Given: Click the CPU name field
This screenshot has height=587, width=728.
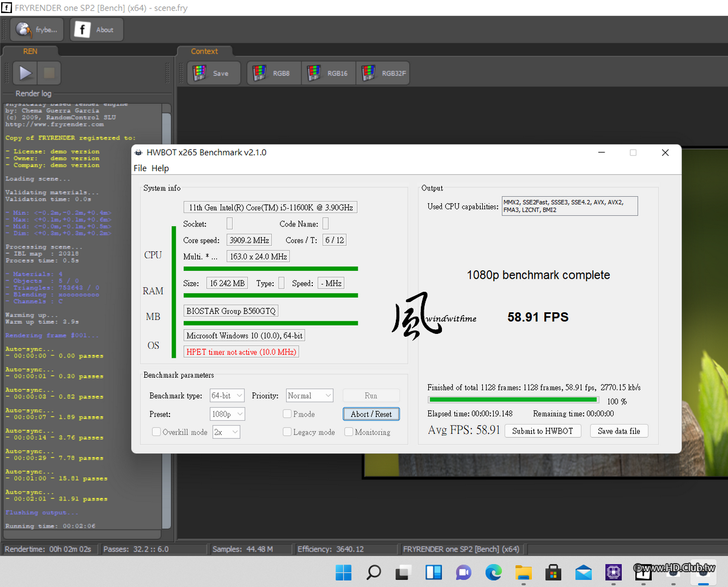Looking at the screenshot, I should pyautogui.click(x=270, y=208).
